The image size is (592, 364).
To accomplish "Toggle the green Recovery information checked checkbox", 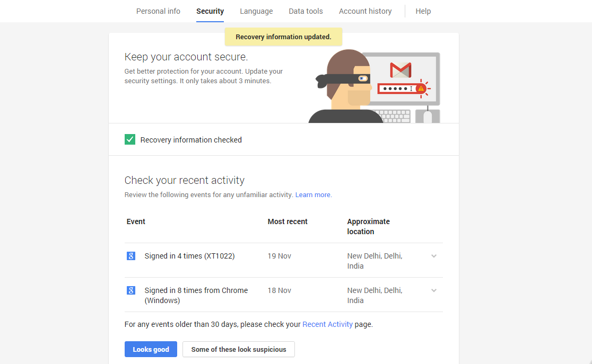I will tap(130, 140).
